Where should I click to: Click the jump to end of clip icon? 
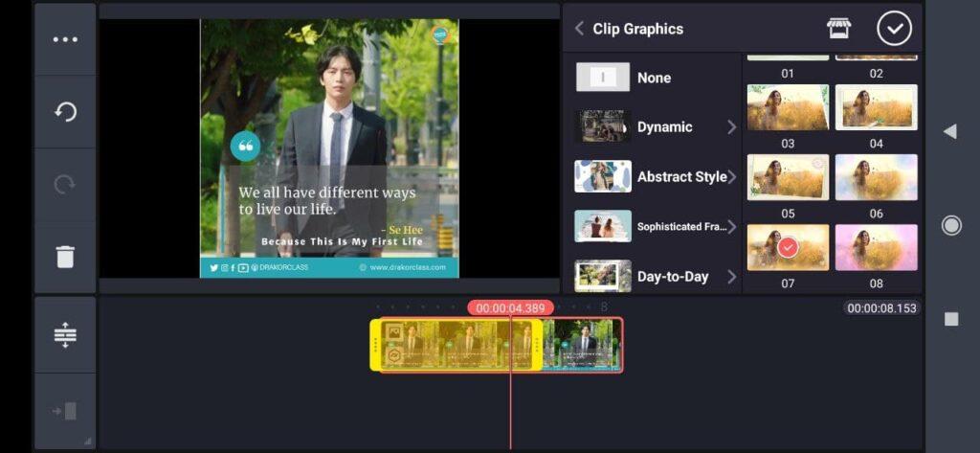click(x=65, y=411)
